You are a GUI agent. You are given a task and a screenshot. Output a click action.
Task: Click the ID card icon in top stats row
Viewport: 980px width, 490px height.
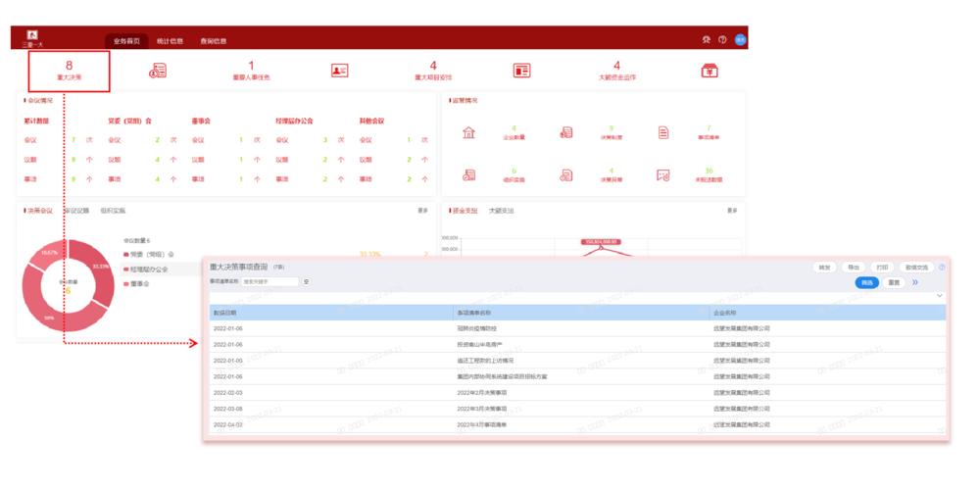[x=340, y=71]
